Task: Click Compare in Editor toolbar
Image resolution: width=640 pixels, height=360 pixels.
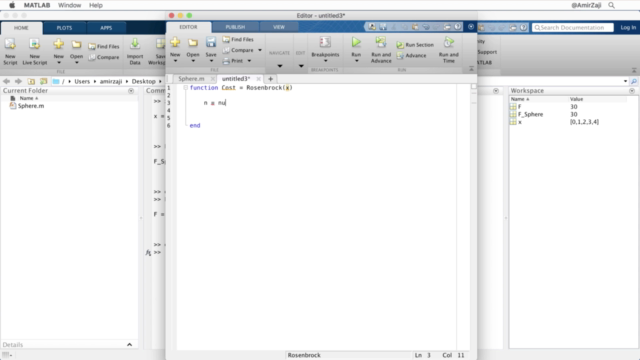Action: coord(238,50)
